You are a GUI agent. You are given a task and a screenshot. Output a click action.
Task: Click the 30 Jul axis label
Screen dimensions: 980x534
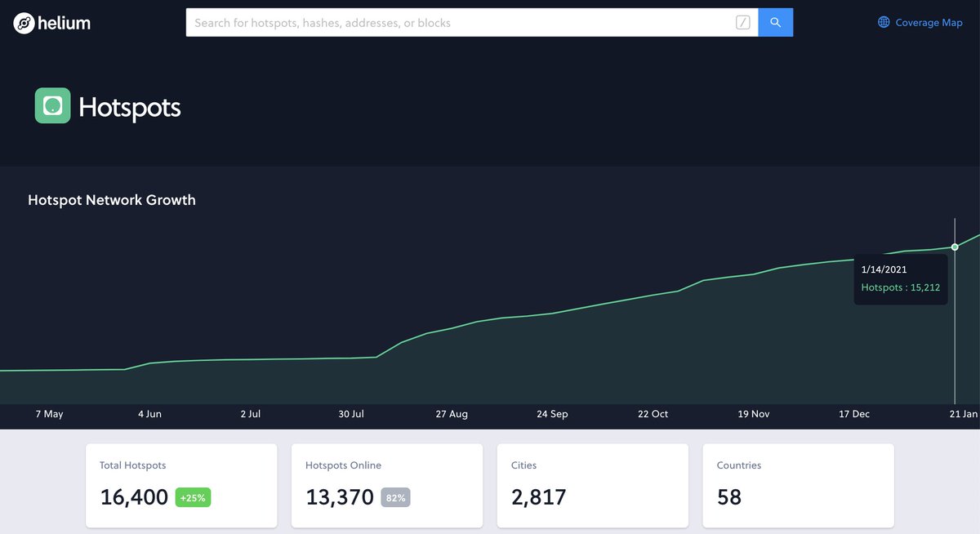pyautogui.click(x=351, y=414)
